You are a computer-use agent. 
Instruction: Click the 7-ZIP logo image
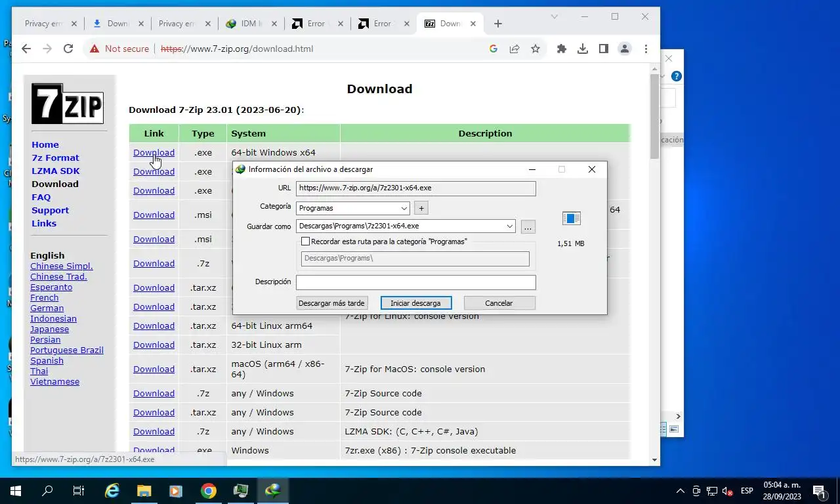click(68, 104)
